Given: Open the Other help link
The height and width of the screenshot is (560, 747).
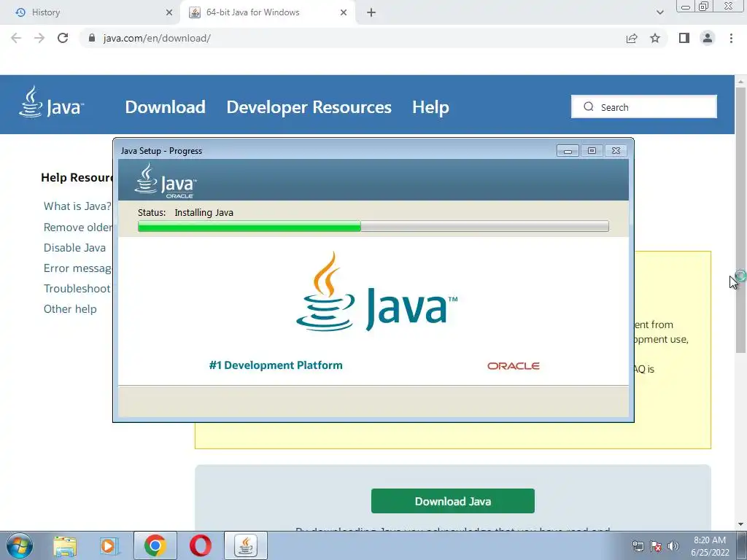Looking at the screenshot, I should tap(70, 309).
